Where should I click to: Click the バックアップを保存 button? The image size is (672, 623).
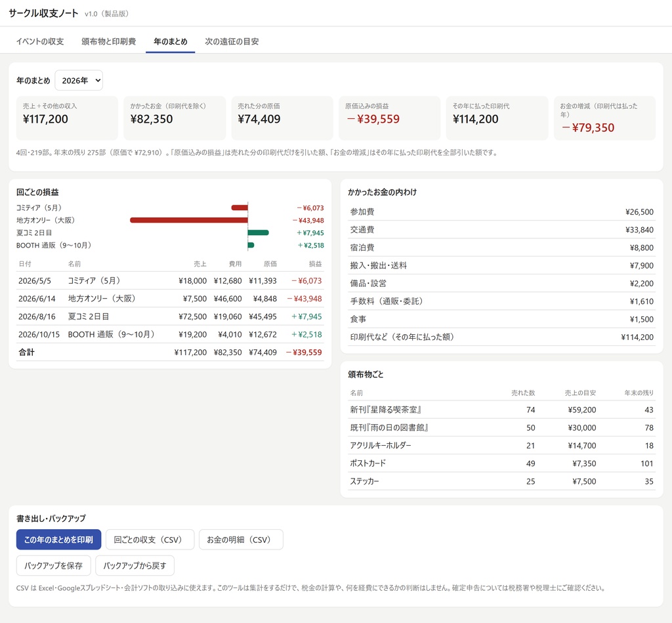54,565
